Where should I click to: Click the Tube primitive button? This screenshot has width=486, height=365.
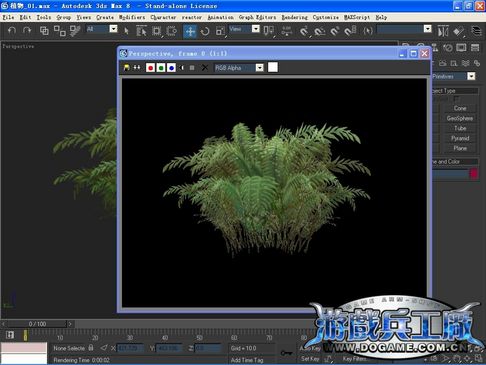tap(460, 128)
